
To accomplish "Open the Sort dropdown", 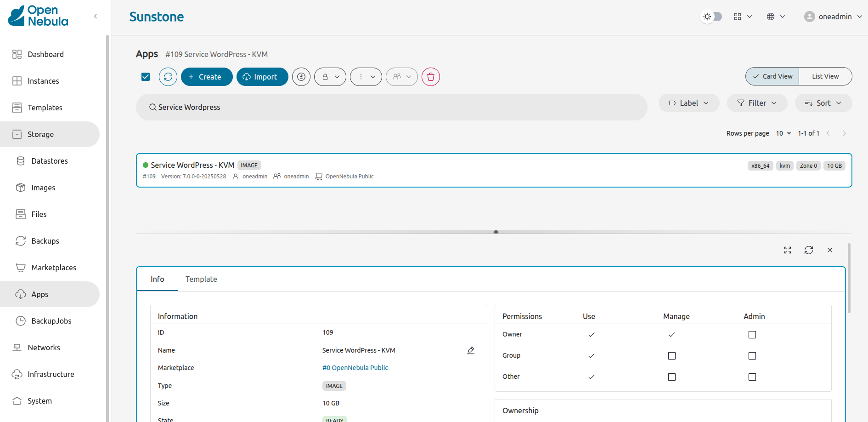I will point(823,103).
